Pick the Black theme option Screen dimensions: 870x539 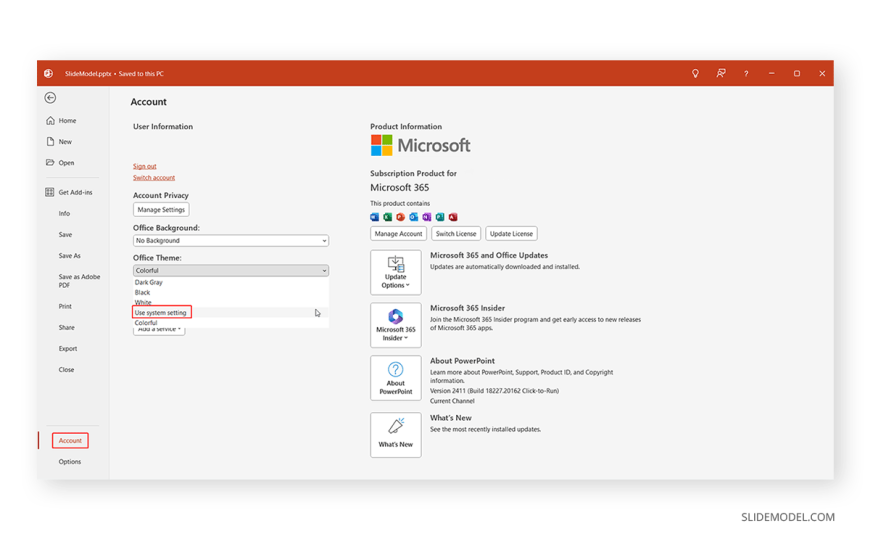coord(143,292)
